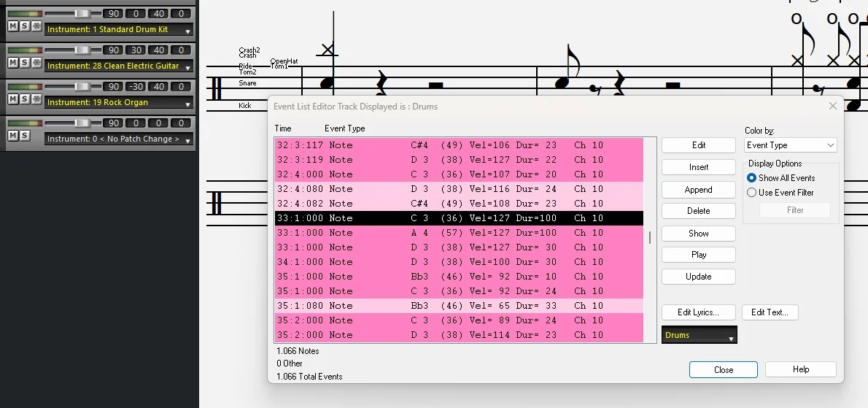The width and height of the screenshot is (868, 408).
Task: Mute the Standard Drum Kit track
Action: (12, 26)
